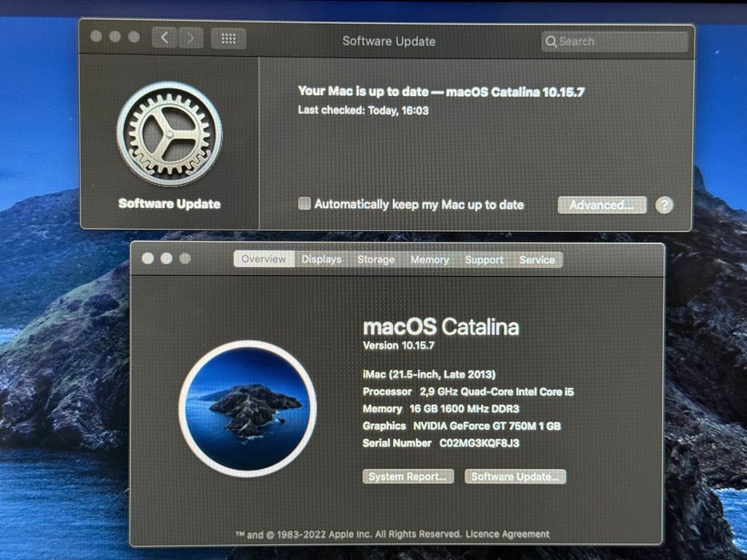This screenshot has height=560, width=747.
Task: Click the Software Update gear icon
Action: tap(169, 134)
